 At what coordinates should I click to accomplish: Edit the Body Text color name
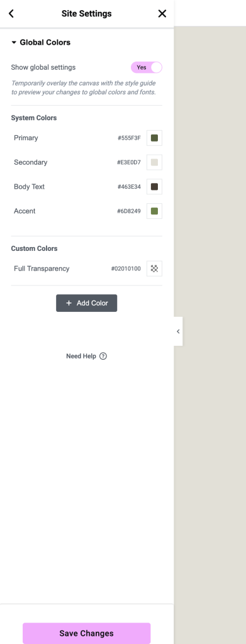click(29, 186)
